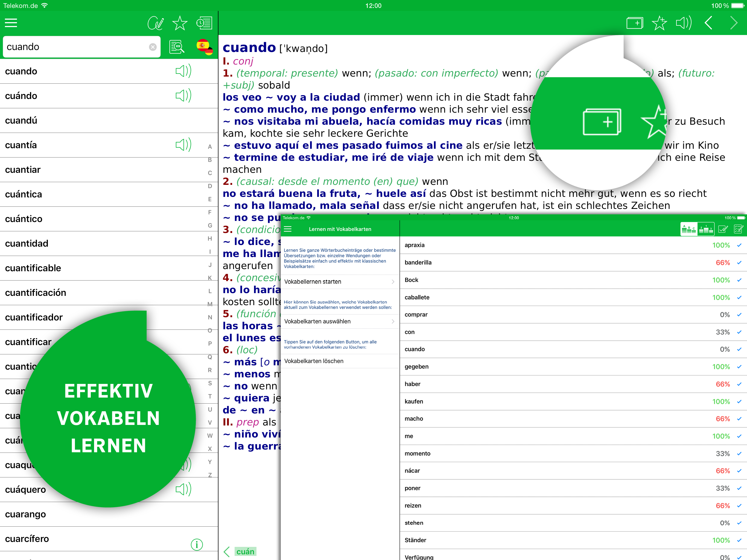
Task: Open the hamburger menu in dictionary
Action: click(x=11, y=23)
